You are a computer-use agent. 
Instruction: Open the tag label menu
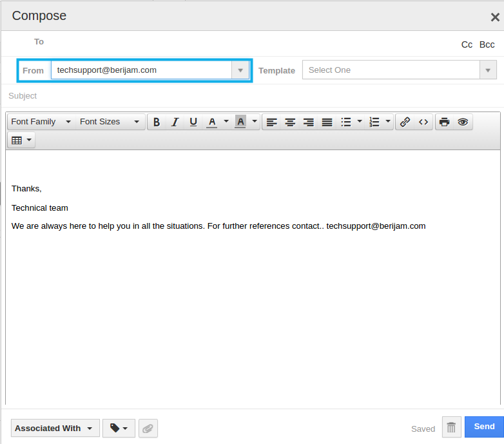(119, 429)
